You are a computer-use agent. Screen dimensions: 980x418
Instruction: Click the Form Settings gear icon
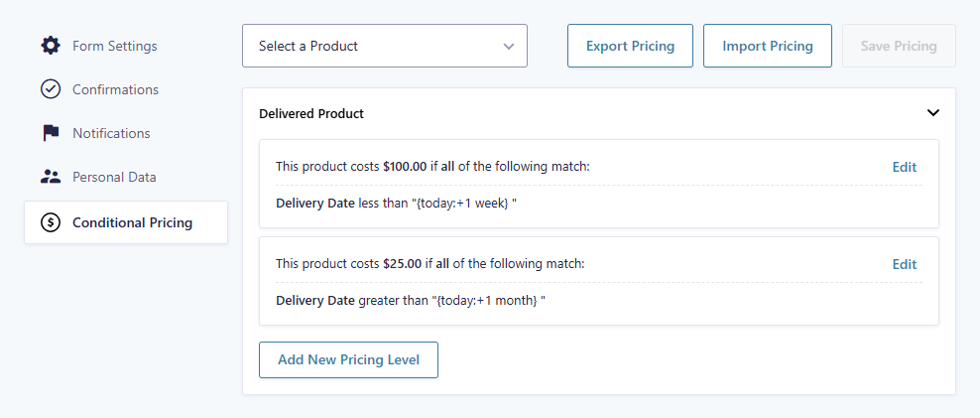pos(51,46)
